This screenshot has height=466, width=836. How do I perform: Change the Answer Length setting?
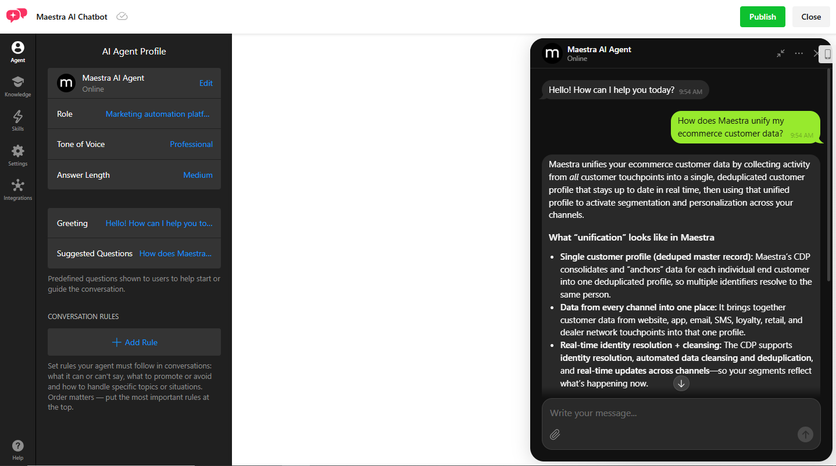pyautogui.click(x=198, y=175)
